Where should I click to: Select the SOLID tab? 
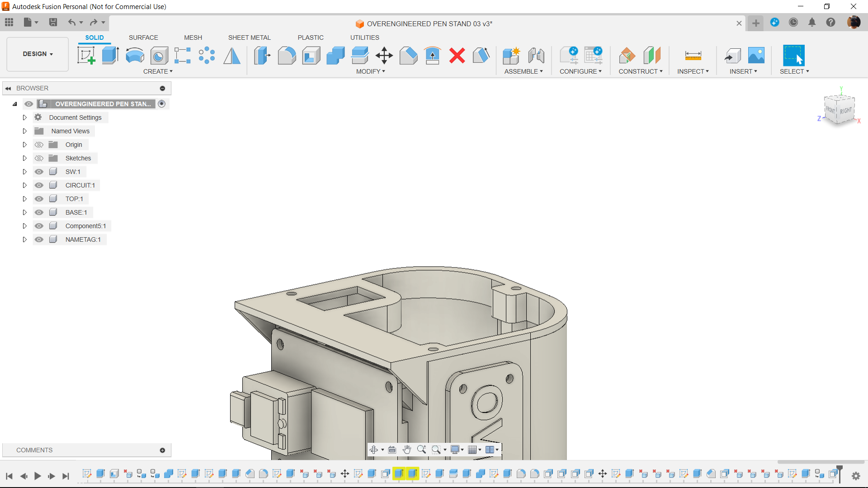click(94, 38)
